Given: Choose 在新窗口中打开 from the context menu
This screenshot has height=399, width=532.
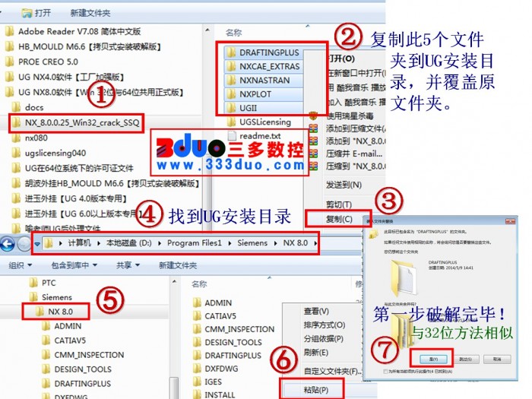Looking at the screenshot, I should click(x=356, y=73).
